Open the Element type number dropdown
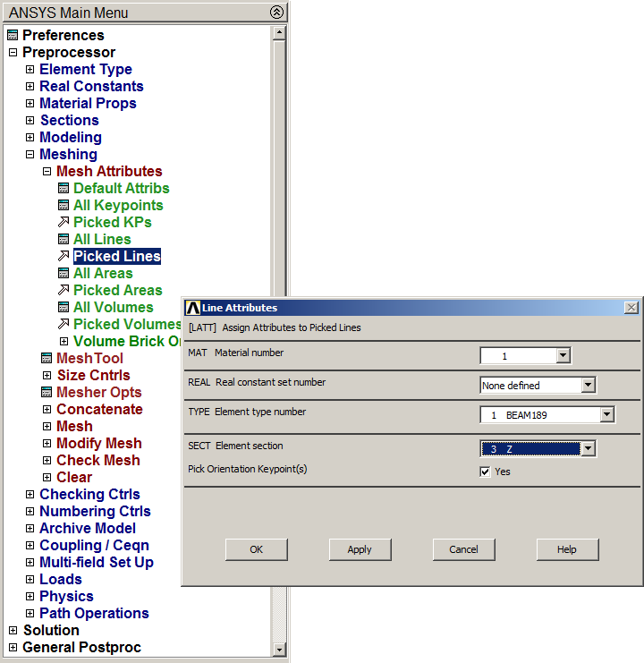This screenshot has height=663, width=644. pos(607,415)
